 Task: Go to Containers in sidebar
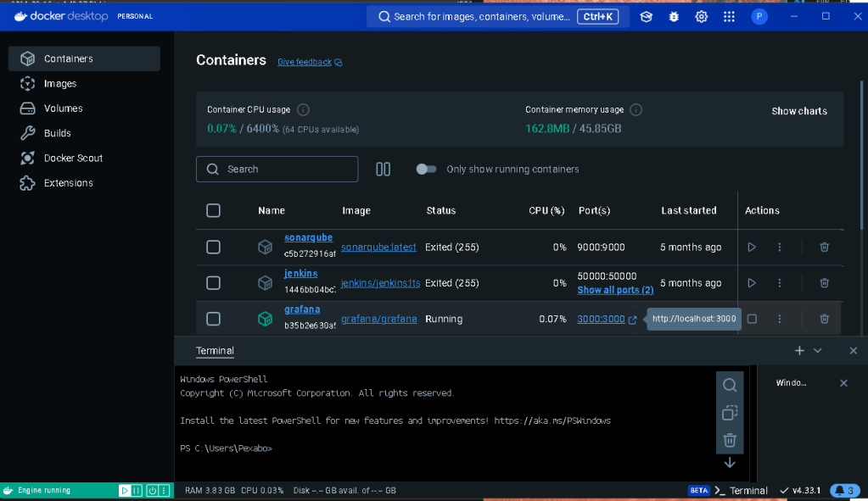click(x=84, y=58)
